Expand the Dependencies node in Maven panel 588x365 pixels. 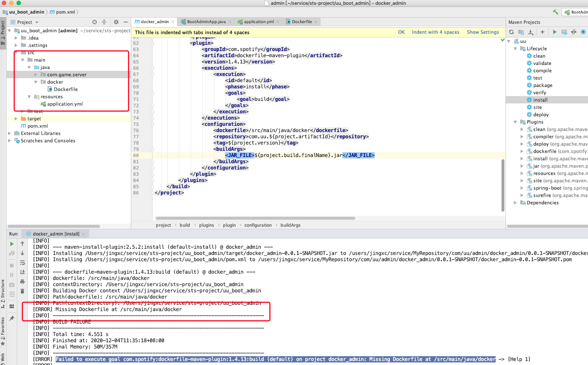(x=516, y=202)
